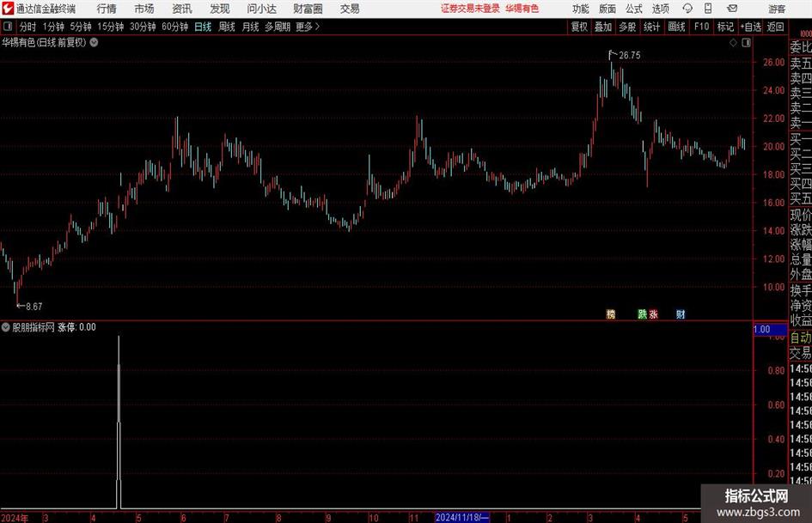Image resolution: width=812 pixels, height=523 pixels.
Task: Expand the 华锡有色 chart title dropdown
Action: pos(95,42)
